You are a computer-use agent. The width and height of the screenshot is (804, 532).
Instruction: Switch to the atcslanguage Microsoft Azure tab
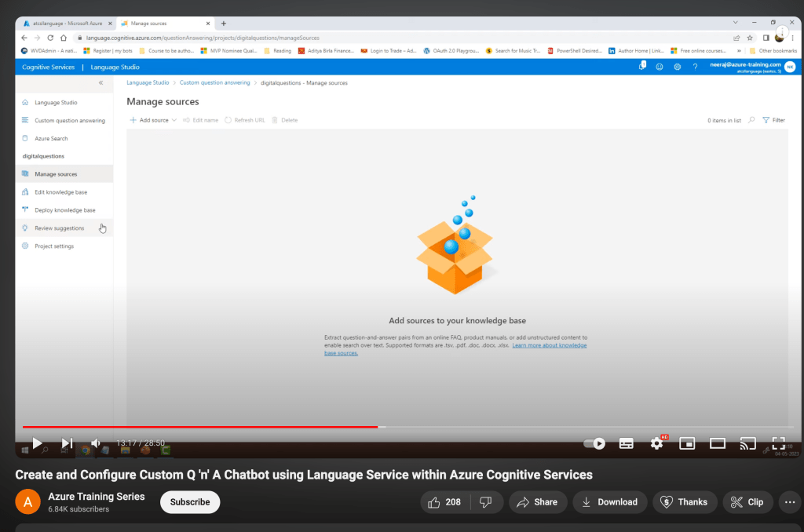point(68,23)
